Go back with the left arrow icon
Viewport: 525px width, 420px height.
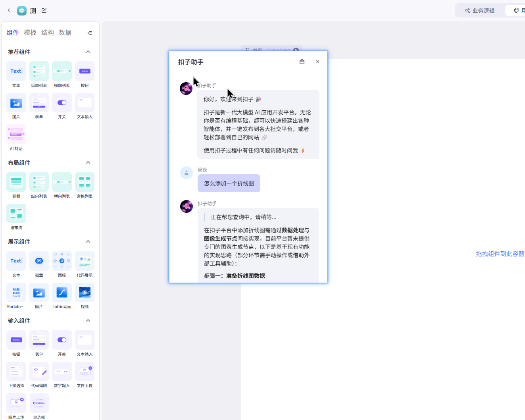pos(9,10)
